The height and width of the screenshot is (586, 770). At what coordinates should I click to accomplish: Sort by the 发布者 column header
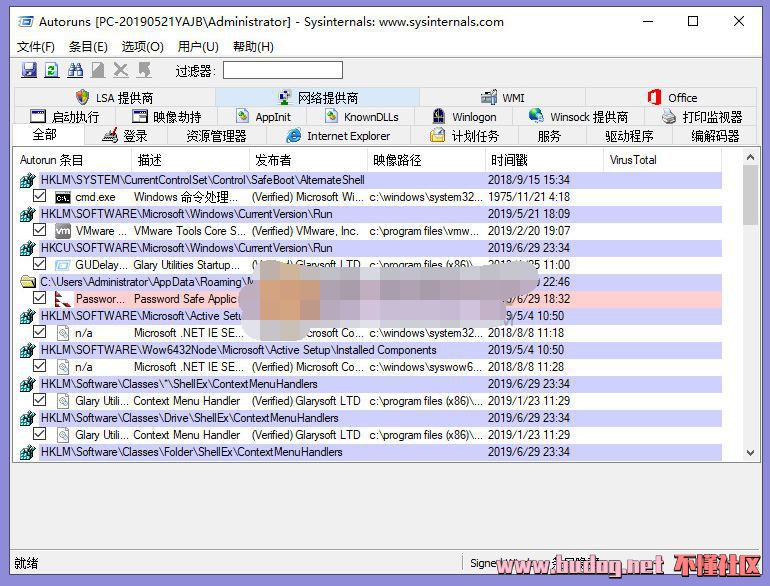tap(308, 160)
